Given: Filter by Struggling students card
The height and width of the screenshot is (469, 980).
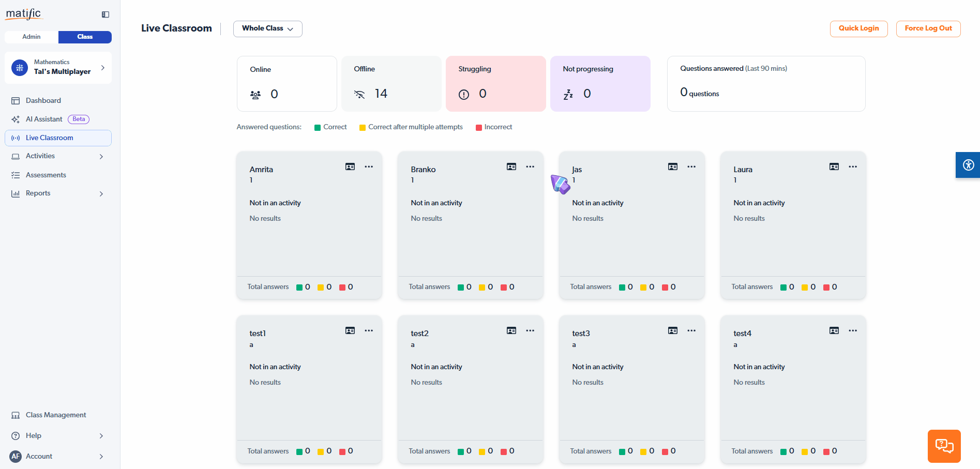Looking at the screenshot, I should click(495, 84).
